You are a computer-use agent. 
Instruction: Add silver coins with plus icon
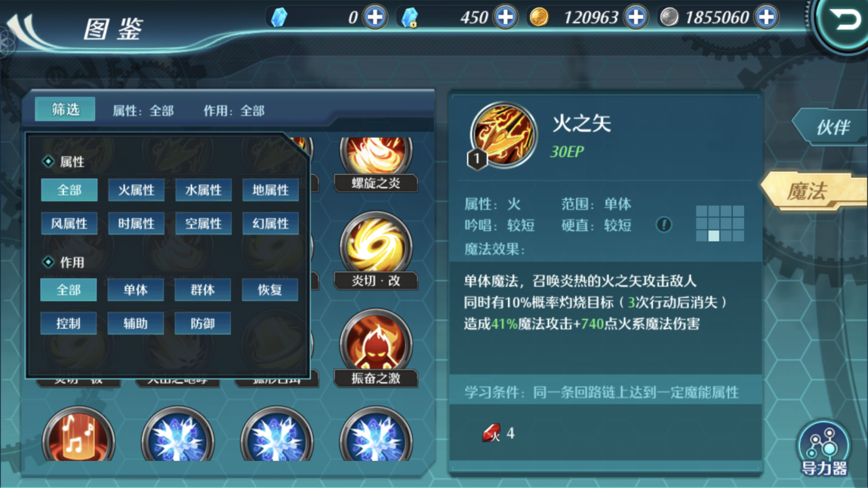click(x=767, y=17)
